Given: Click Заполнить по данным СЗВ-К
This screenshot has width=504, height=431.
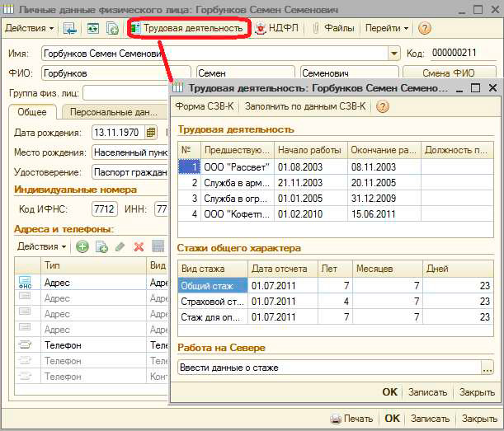Looking at the screenshot, I should point(305,106).
